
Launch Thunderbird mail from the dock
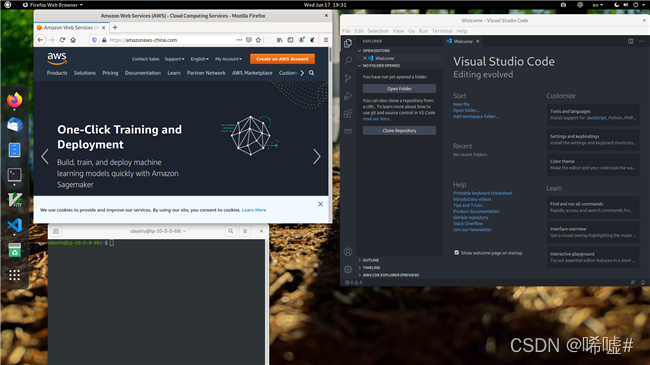[15, 125]
